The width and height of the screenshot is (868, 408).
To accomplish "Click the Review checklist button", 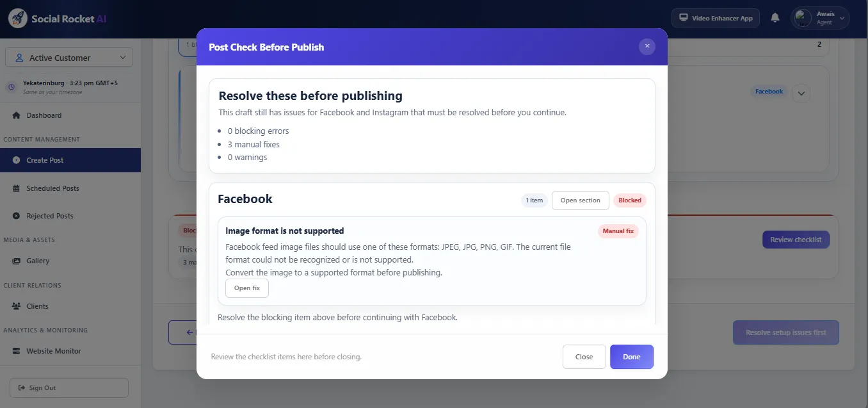I will 796,240.
